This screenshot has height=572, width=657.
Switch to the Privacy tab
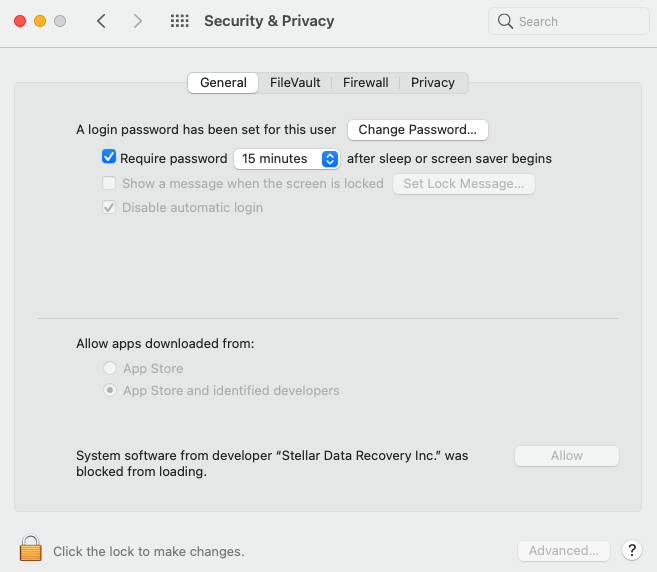click(433, 83)
